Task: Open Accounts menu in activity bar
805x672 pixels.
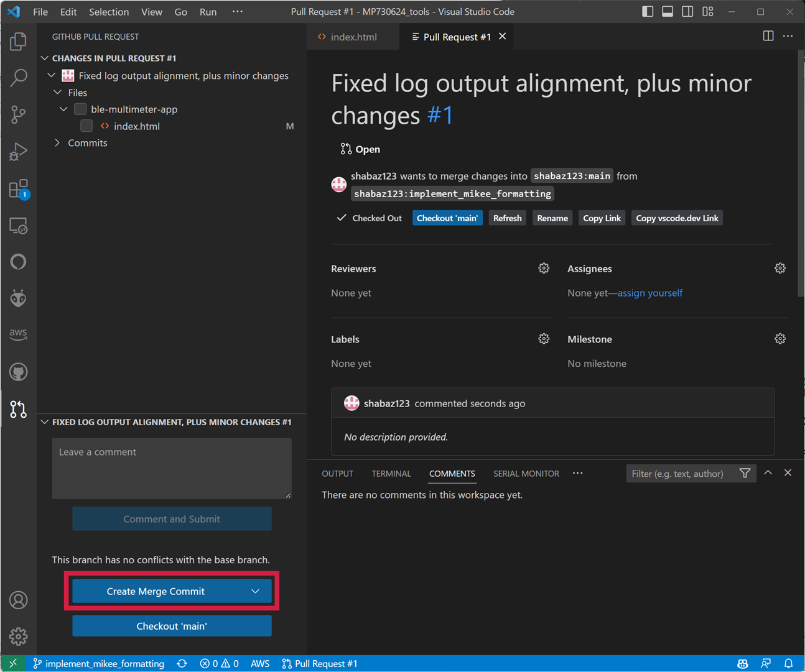Action: click(x=19, y=600)
